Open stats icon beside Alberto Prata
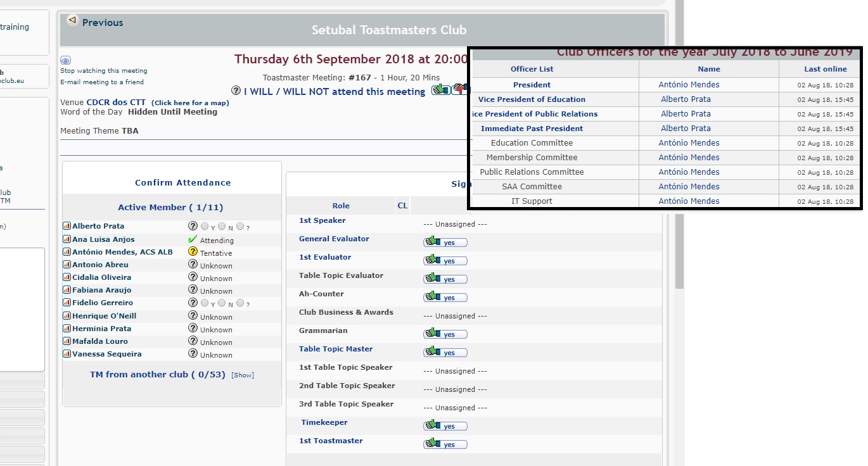This screenshot has height=466, width=868. pyautogui.click(x=67, y=226)
